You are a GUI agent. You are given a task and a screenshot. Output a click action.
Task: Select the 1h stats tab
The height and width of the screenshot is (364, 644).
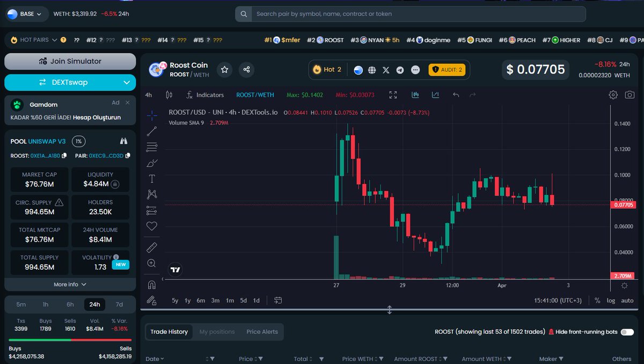click(46, 304)
